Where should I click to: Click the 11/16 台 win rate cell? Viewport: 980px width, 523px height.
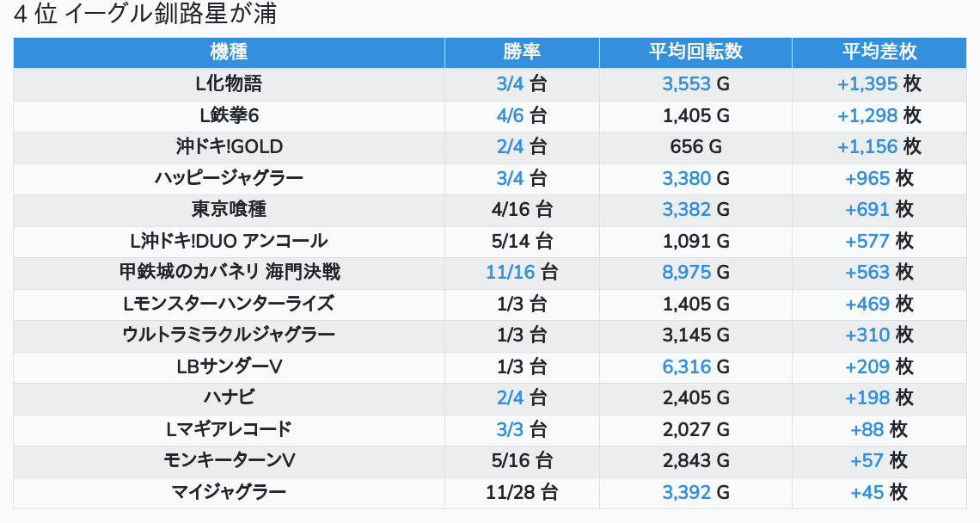pos(522,273)
